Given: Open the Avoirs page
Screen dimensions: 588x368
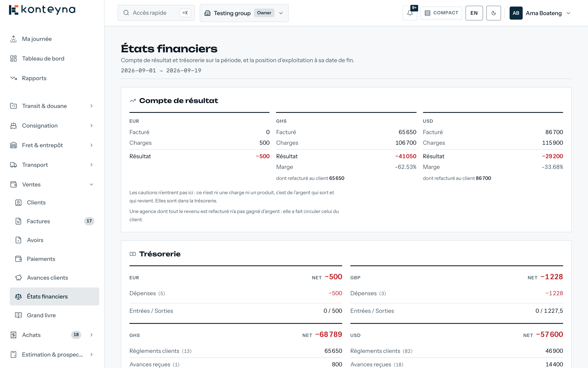Looking at the screenshot, I should (55, 240).
